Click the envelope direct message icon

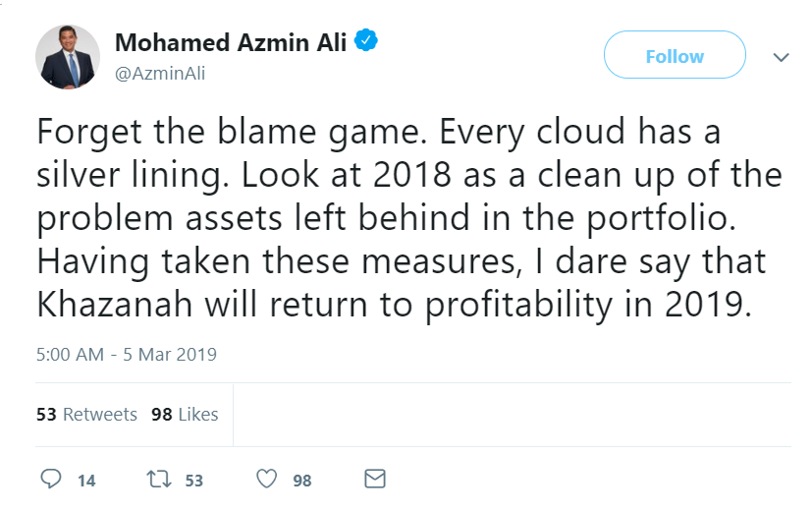click(374, 480)
